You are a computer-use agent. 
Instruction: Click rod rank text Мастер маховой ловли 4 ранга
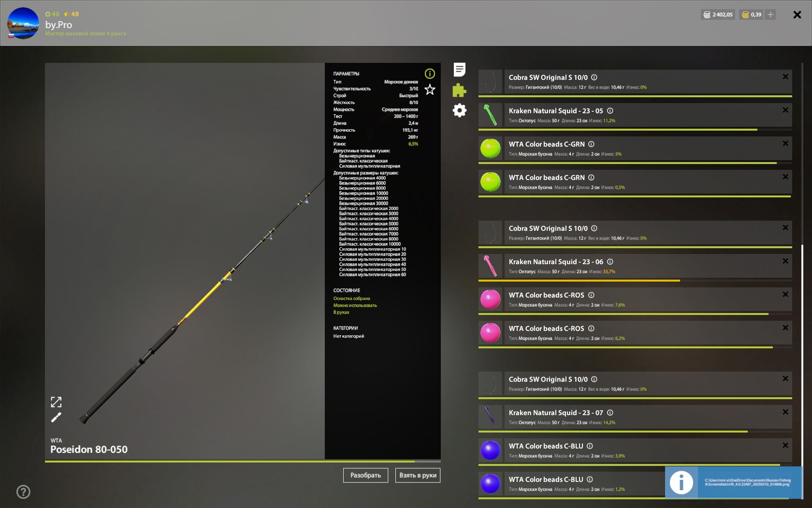click(86, 33)
